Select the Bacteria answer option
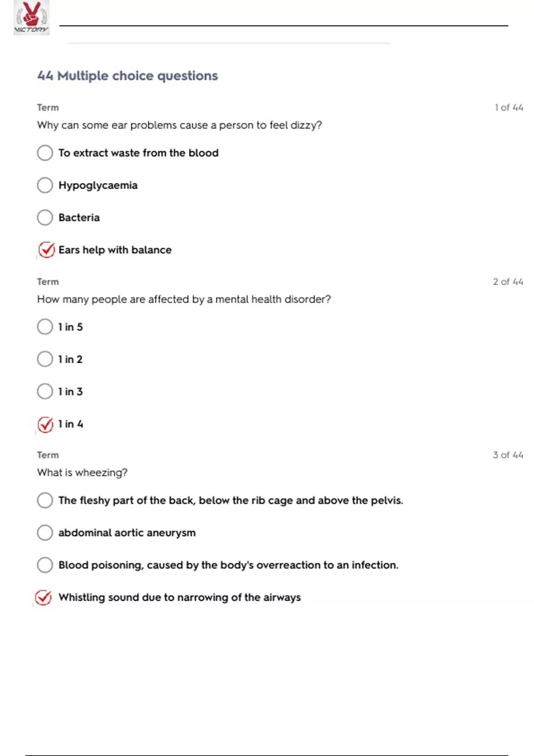534x756 pixels. coord(45,217)
